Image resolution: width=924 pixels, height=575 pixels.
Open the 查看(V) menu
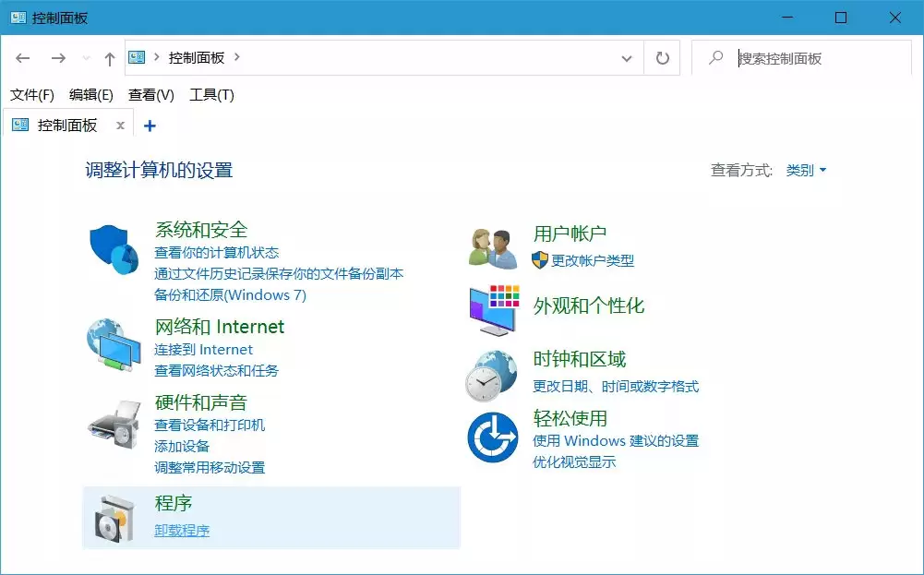(151, 95)
